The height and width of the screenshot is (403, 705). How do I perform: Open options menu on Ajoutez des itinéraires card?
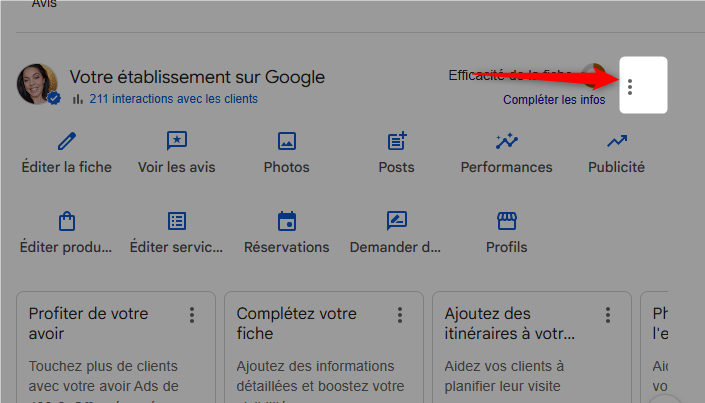pos(608,315)
